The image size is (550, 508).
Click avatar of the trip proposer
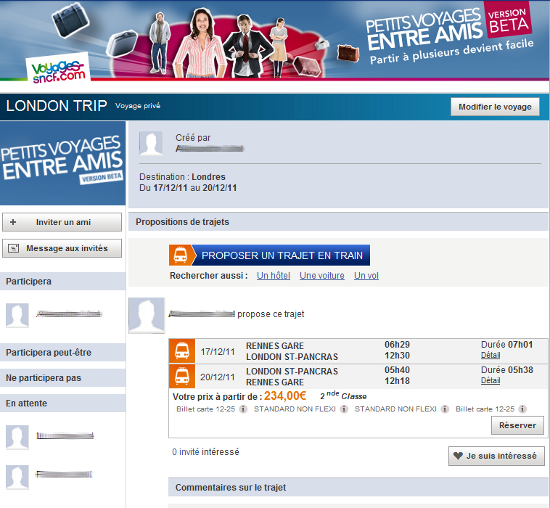[x=146, y=315]
